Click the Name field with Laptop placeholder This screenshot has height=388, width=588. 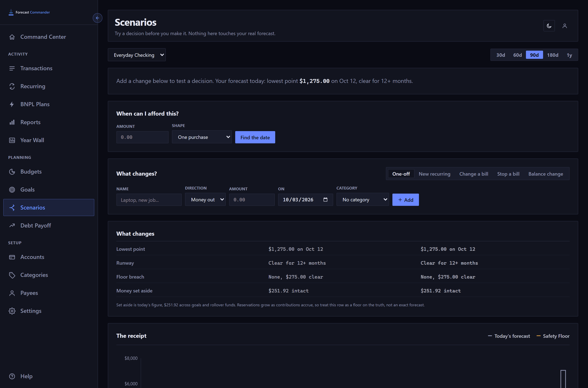149,200
